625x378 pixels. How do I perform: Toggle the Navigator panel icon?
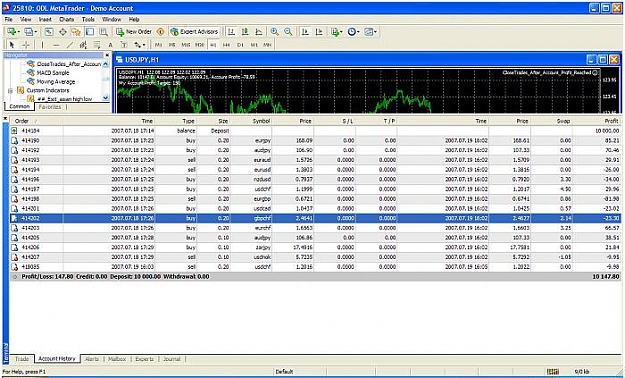tap(76, 32)
